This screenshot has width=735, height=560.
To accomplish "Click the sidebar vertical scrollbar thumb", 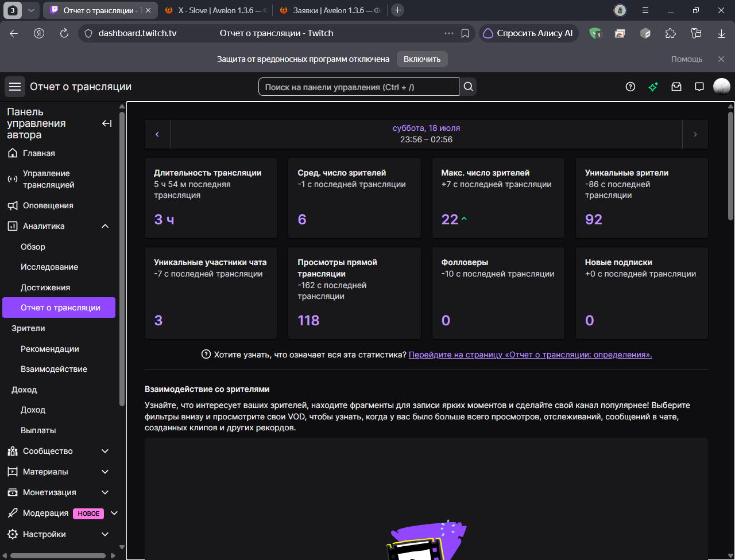I will pos(122,258).
